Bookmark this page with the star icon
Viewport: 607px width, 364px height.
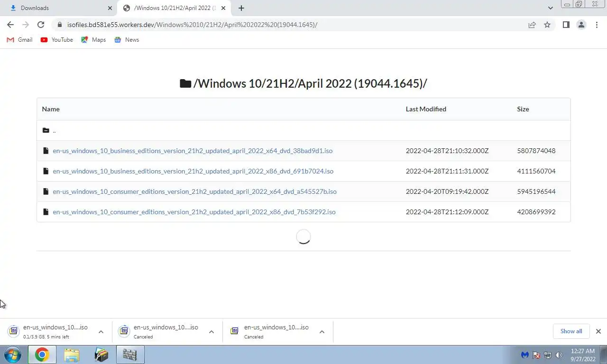click(547, 25)
